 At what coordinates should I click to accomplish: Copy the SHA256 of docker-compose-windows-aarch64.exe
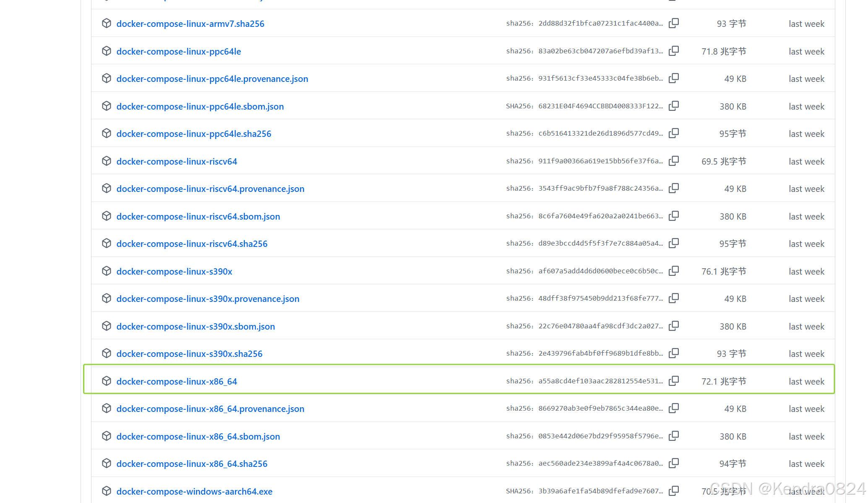(674, 490)
